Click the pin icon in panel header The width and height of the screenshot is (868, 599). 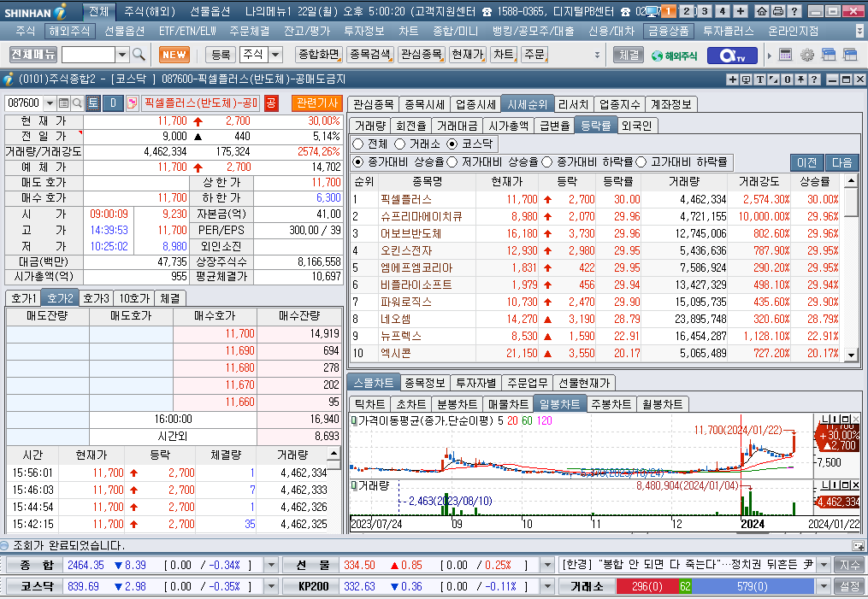pyautogui.click(x=800, y=79)
